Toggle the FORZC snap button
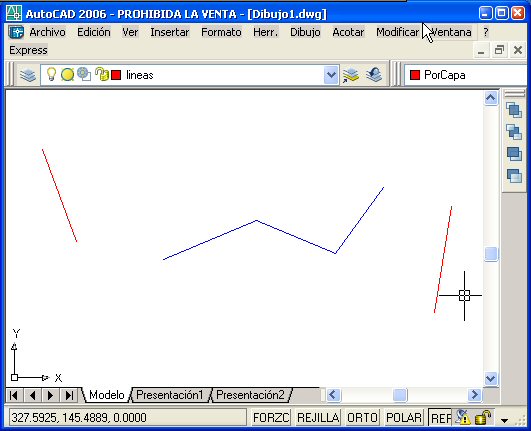This screenshot has height=431, width=531. (271, 417)
